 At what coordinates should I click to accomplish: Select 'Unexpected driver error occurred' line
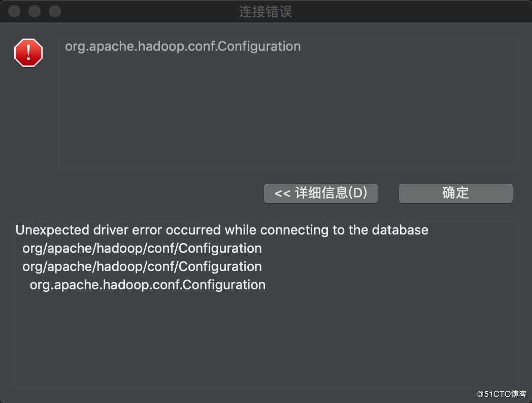(222, 230)
